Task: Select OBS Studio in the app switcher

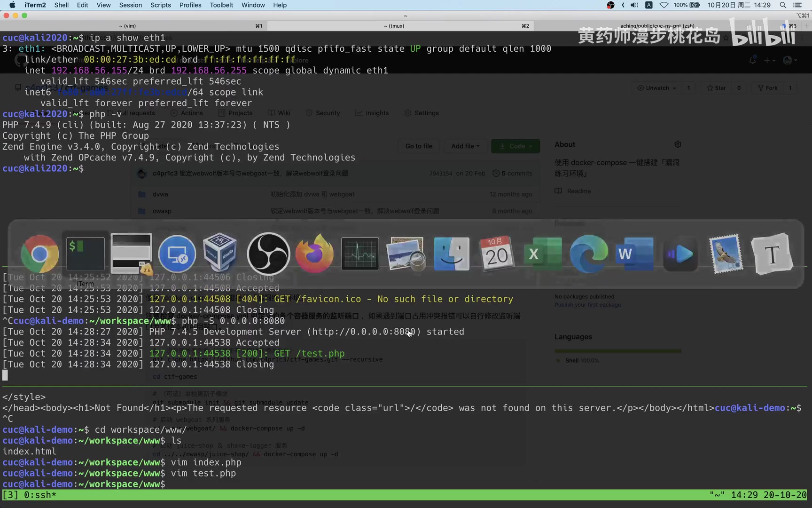Action: point(268,254)
